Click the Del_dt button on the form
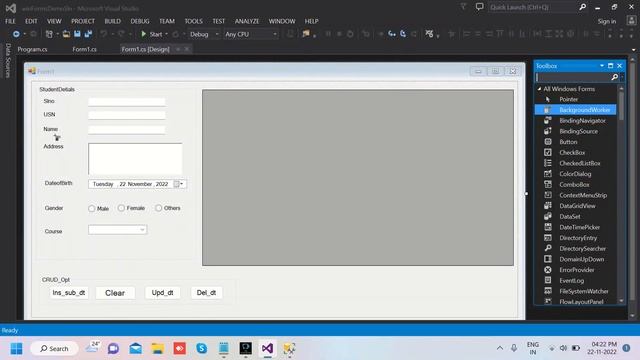 [207, 293]
